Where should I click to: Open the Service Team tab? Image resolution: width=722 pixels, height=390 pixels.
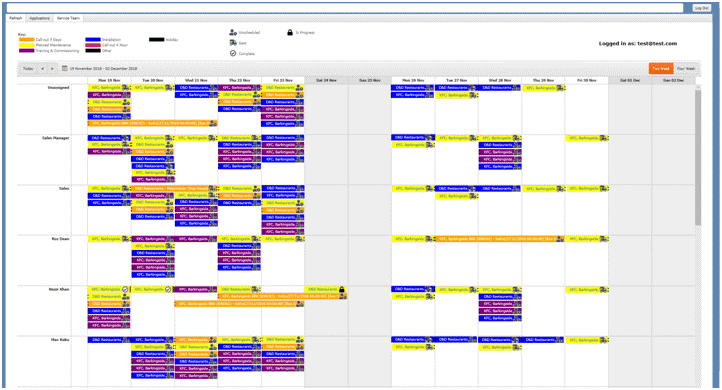click(68, 18)
